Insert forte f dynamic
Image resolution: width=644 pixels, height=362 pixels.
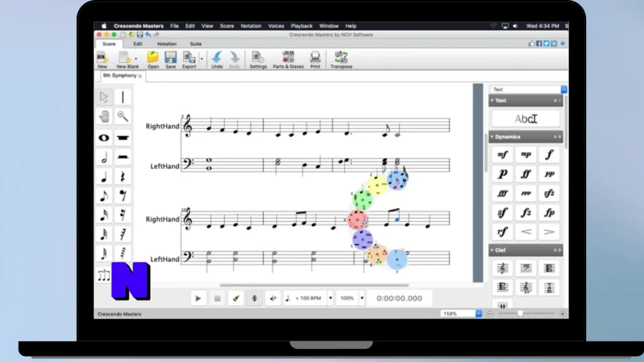[x=549, y=155]
